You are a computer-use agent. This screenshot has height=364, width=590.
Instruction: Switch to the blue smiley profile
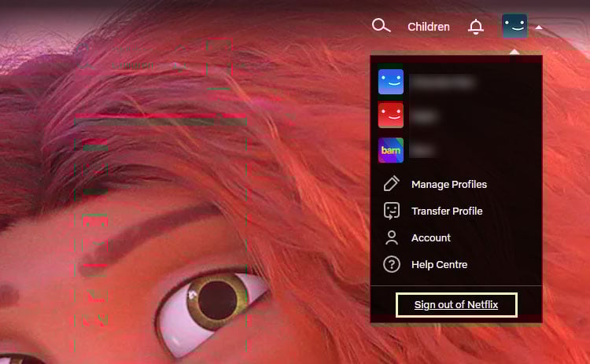coord(390,82)
